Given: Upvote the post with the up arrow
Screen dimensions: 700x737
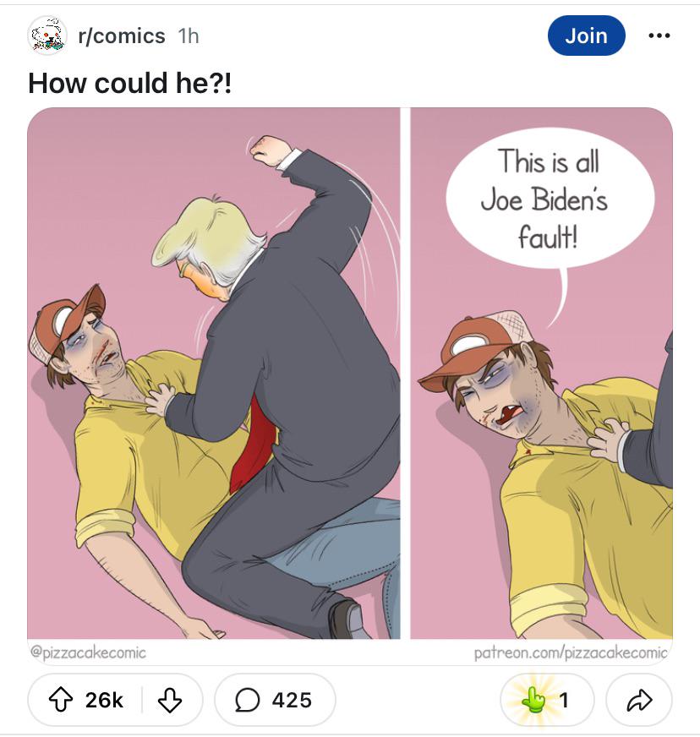Looking at the screenshot, I should (61, 700).
